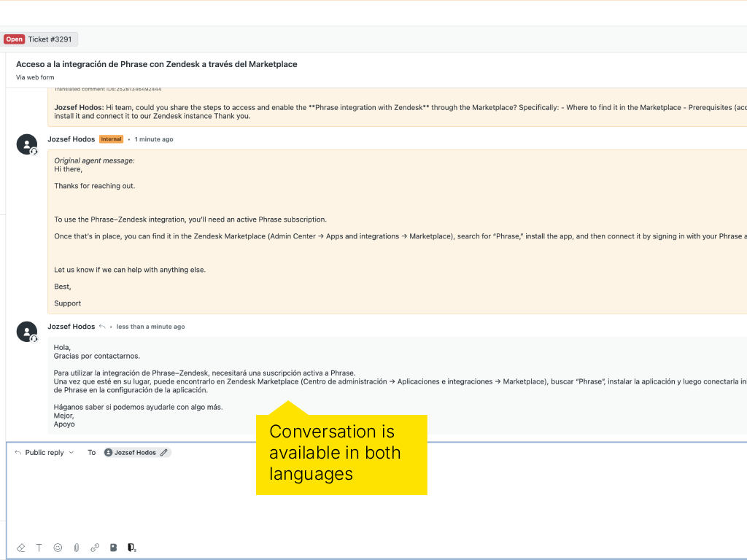Attach a file using the paperclip icon
Screen dimensions: 747x560
[77, 548]
